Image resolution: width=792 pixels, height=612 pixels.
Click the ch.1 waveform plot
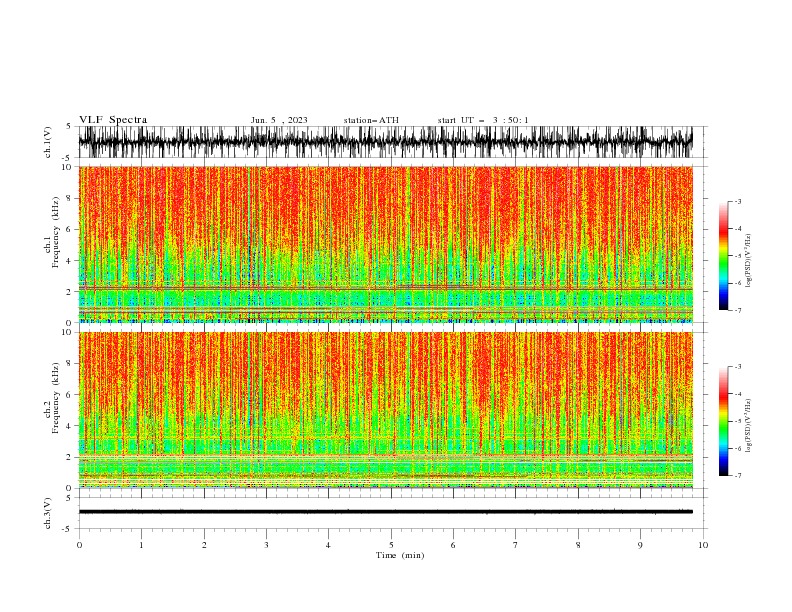pyautogui.click(x=385, y=142)
